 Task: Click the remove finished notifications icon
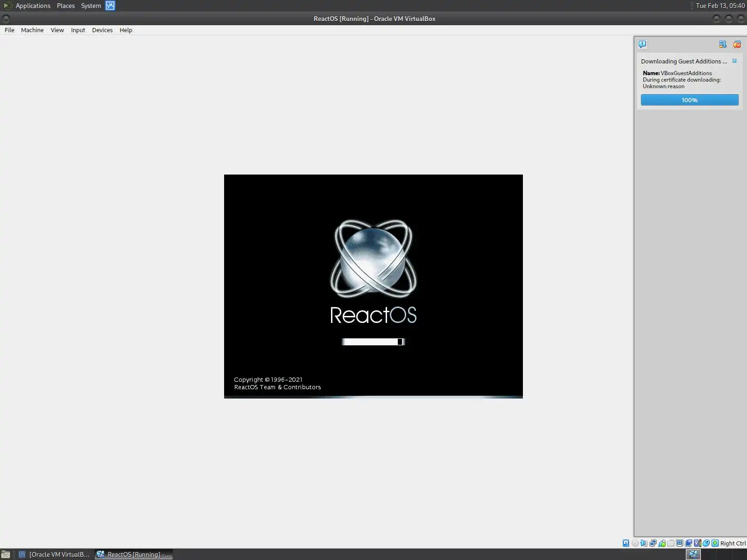click(737, 44)
